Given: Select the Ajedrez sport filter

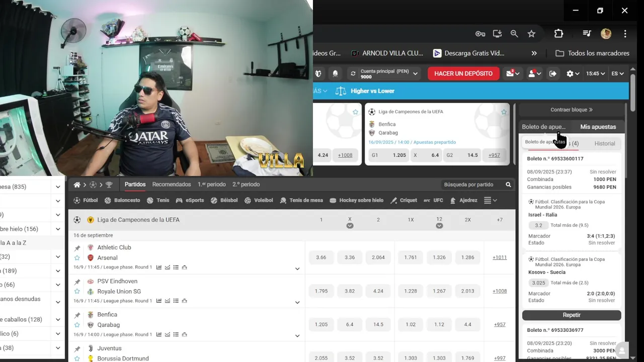Looking at the screenshot, I should pyautogui.click(x=463, y=200).
